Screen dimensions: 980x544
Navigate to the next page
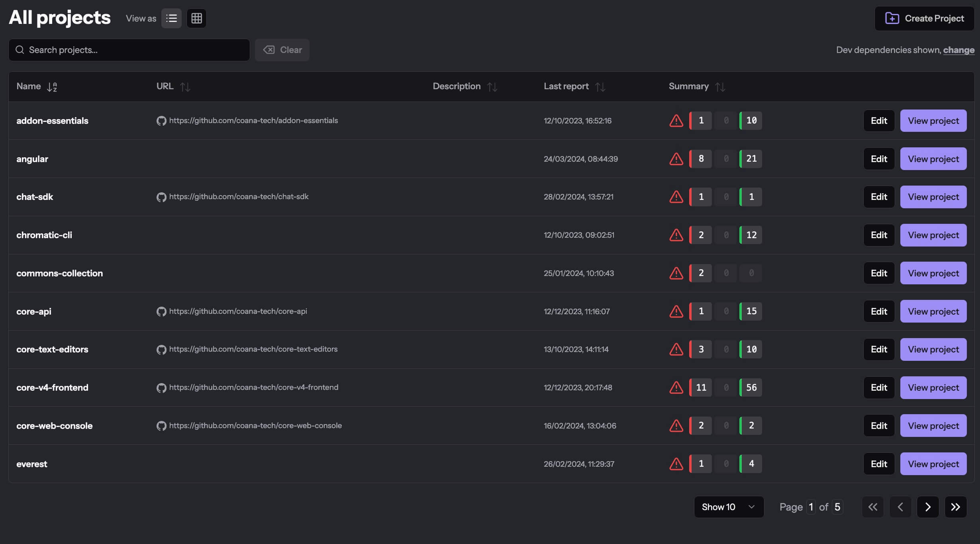pos(928,507)
